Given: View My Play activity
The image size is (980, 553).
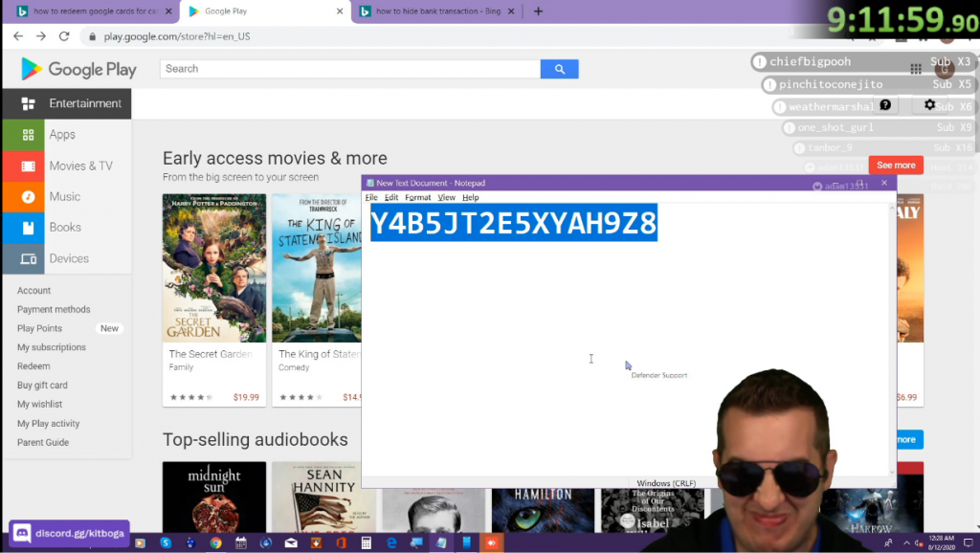Looking at the screenshot, I should [48, 424].
